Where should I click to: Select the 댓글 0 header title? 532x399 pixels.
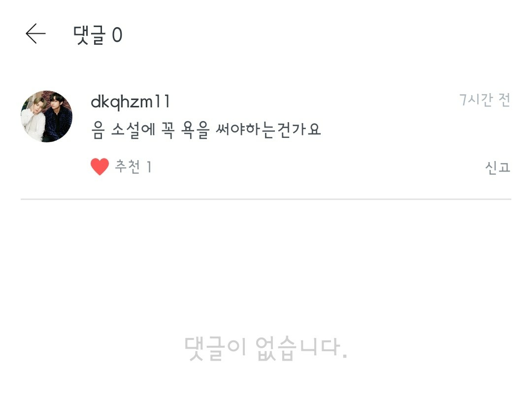pyautogui.click(x=98, y=35)
